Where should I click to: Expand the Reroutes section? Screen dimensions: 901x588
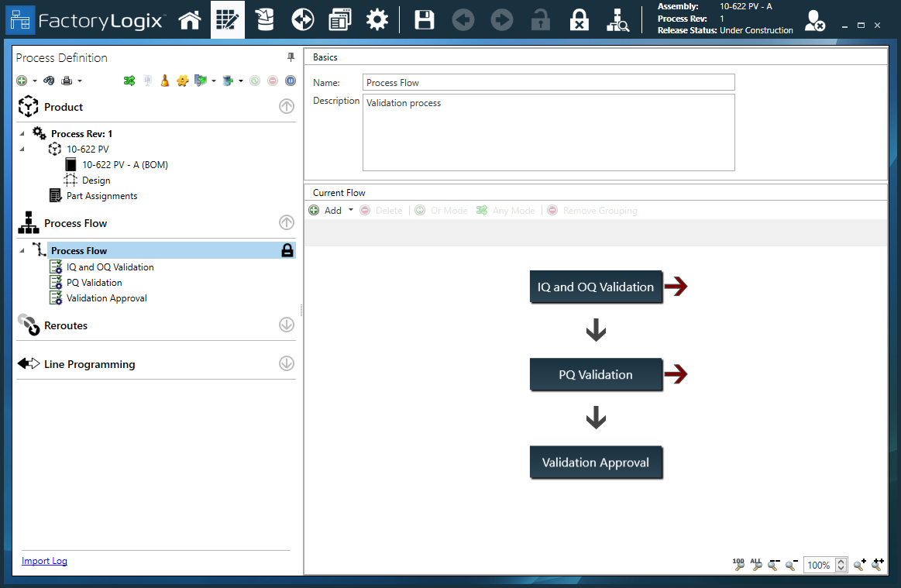click(x=286, y=325)
